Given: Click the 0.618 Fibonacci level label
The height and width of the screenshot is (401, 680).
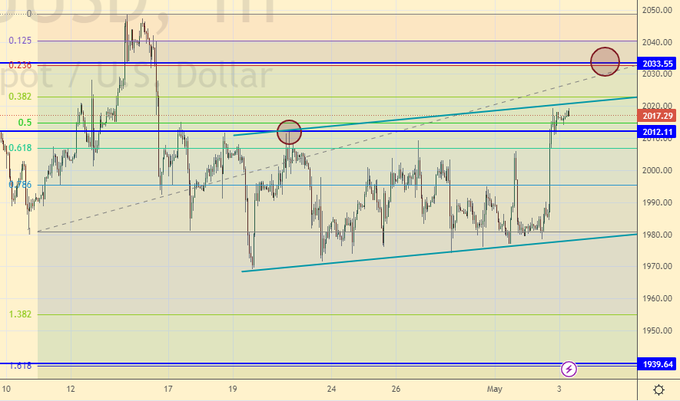Looking at the screenshot, I should pos(19,148).
